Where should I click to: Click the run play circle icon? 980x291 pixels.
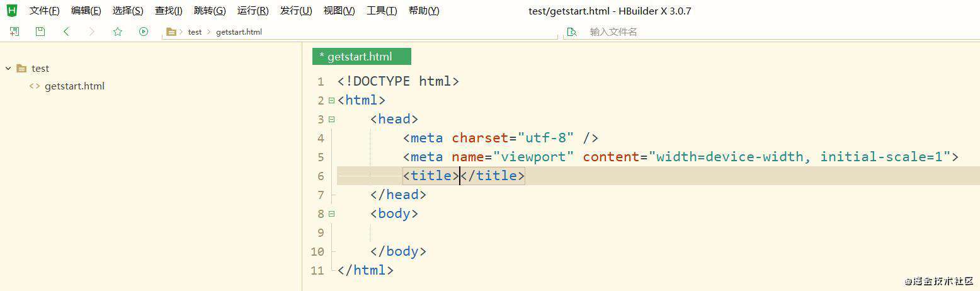144,31
